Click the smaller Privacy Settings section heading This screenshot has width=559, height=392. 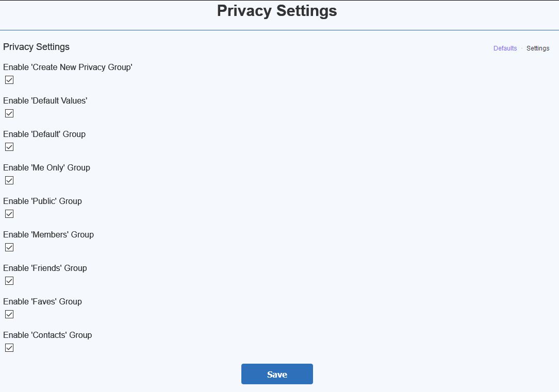pos(36,47)
